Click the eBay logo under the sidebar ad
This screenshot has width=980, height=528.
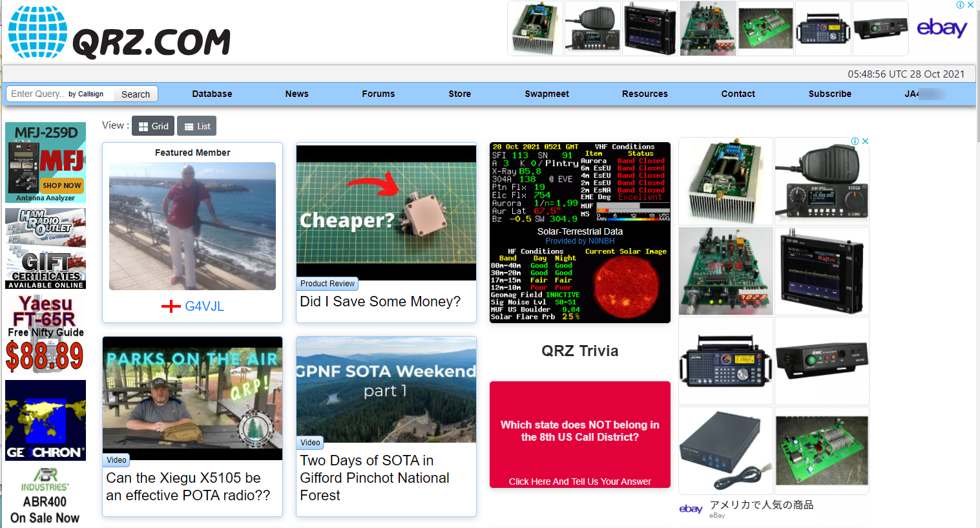691,509
